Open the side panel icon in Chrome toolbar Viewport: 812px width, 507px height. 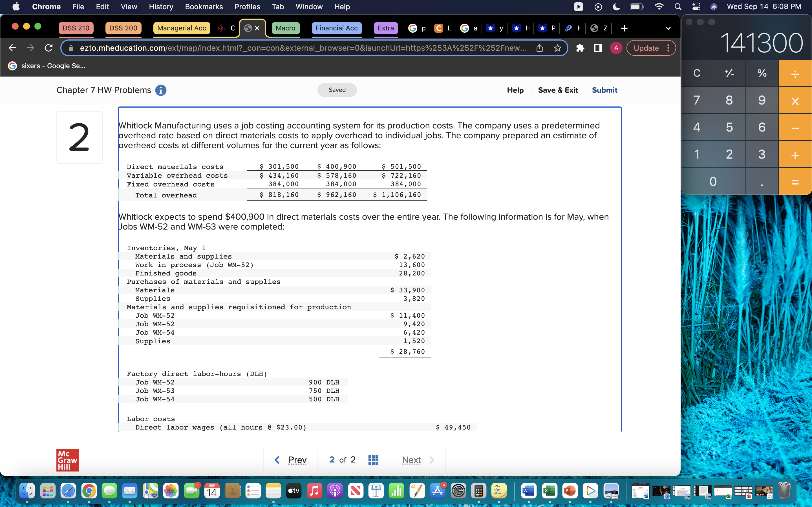coord(598,48)
